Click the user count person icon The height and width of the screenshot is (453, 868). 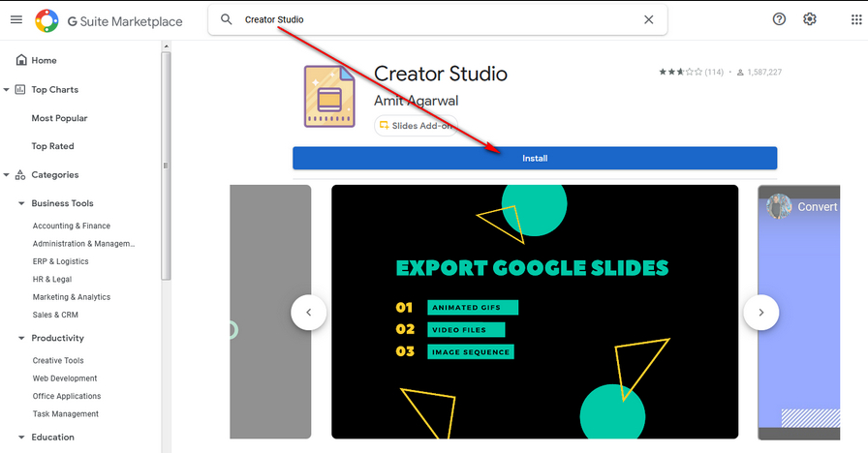tap(740, 72)
